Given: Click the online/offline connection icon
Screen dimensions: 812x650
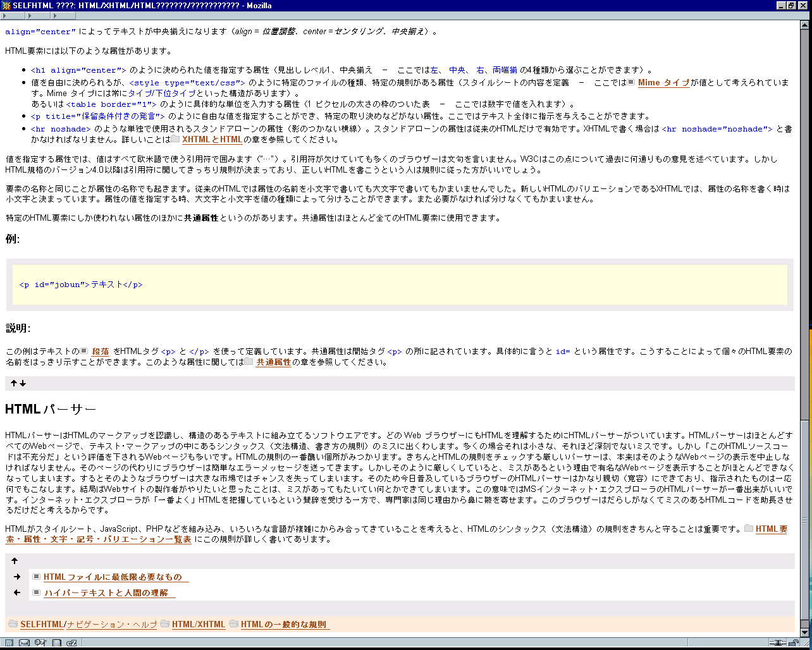Looking at the screenshot, I should [776, 643].
